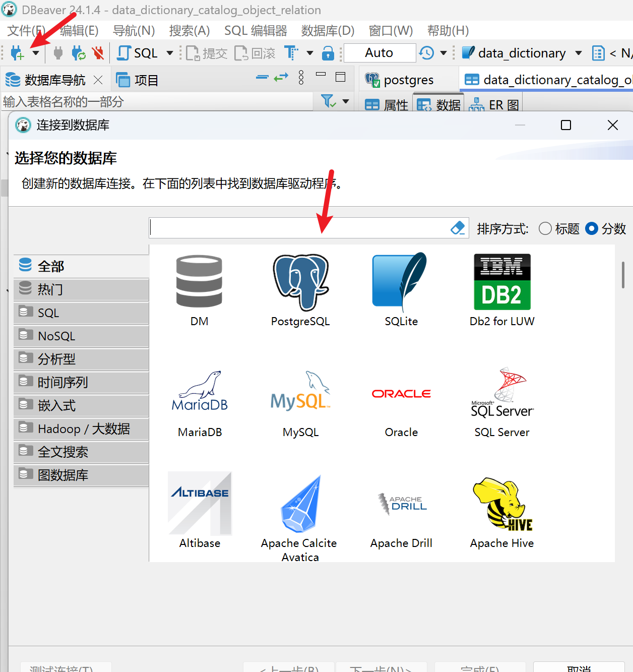Click the reconnect plug icon with arrows

[x=78, y=53]
